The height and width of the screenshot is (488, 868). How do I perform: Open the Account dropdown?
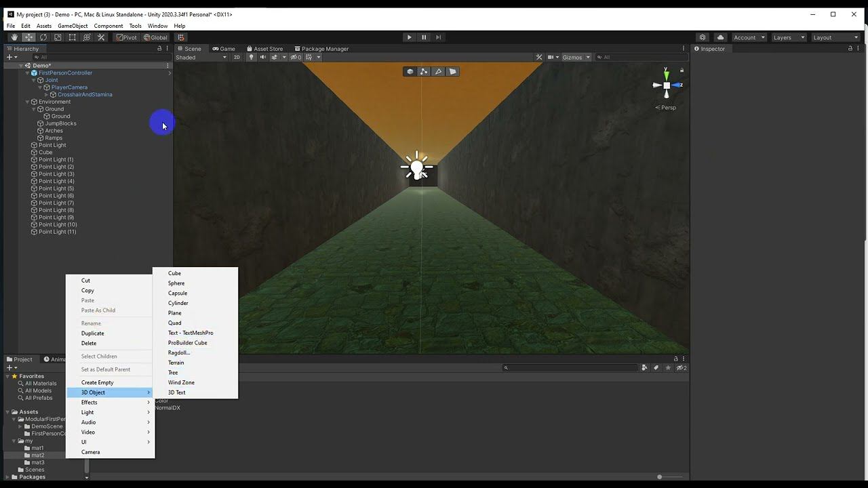tap(749, 37)
